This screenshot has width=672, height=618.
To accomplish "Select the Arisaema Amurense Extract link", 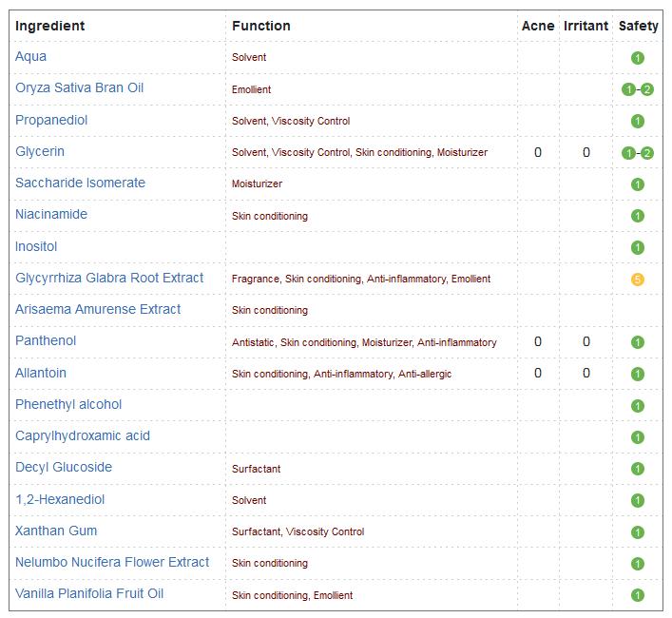I will 98,309.
